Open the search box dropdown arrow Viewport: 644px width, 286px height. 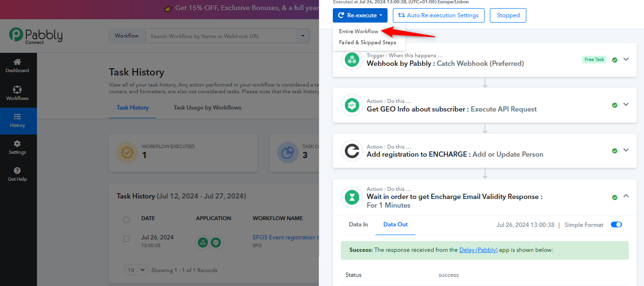pyautogui.click(x=303, y=36)
